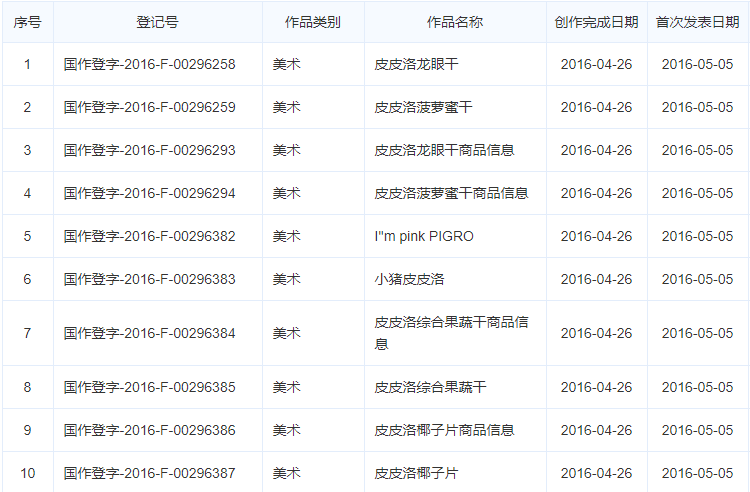Image resolution: width=750 pixels, height=492 pixels.
Task: Click 美术 category in 皮皮洛椰子片 row
Action: (287, 473)
